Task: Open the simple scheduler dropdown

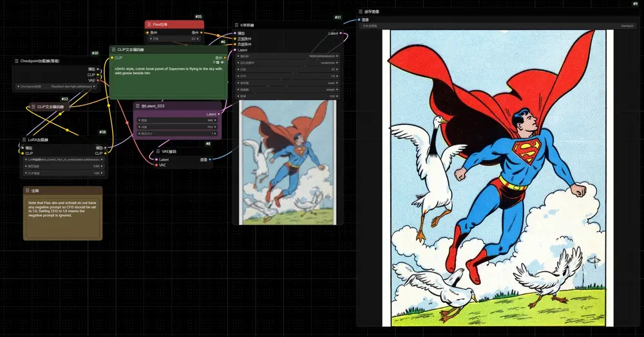Action: tap(287, 89)
